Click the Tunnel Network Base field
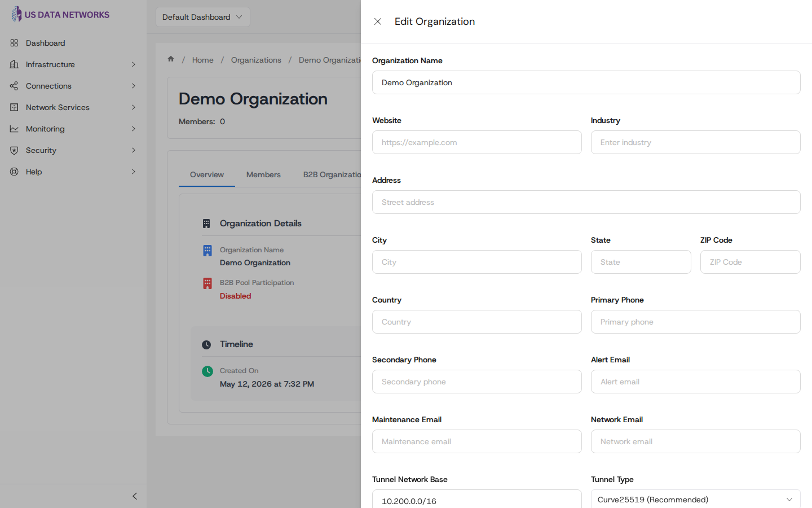Image resolution: width=812 pixels, height=508 pixels. (x=477, y=499)
